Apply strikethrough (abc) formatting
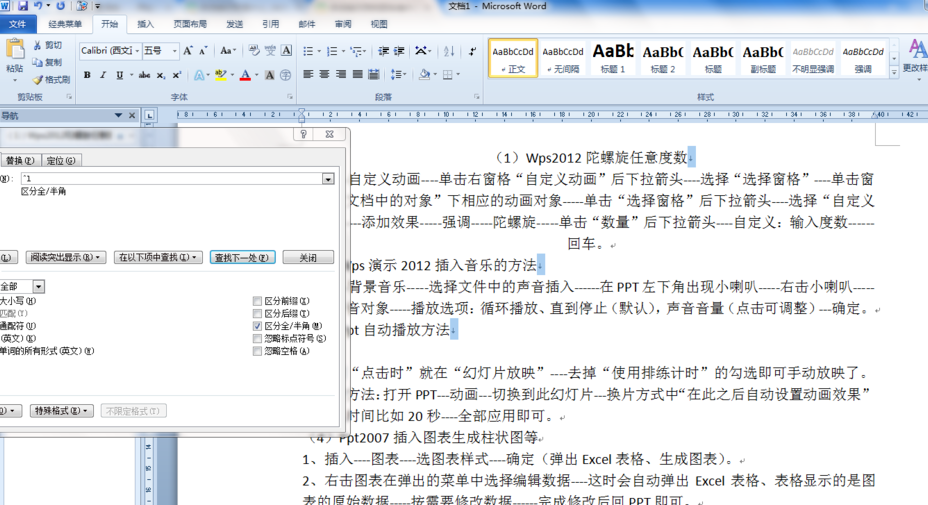 pyautogui.click(x=144, y=75)
